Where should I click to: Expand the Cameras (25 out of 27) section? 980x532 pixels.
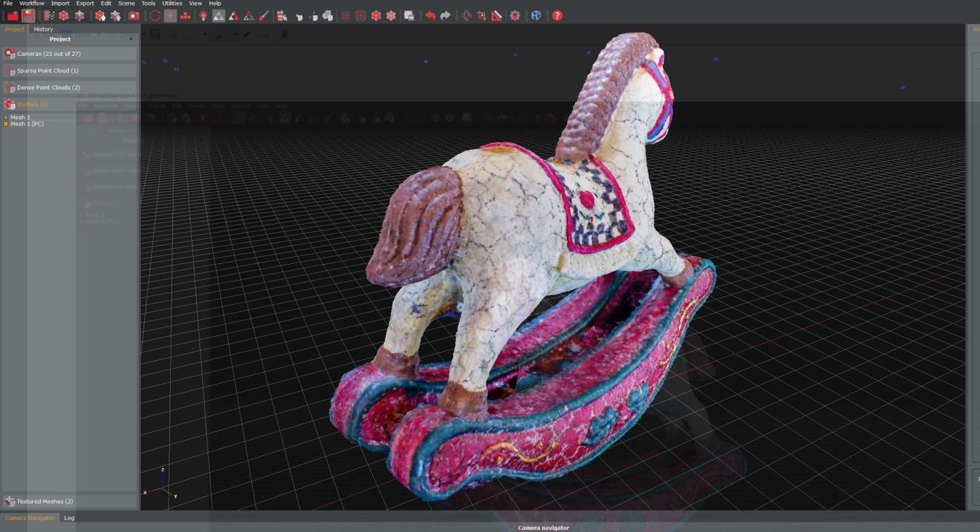pos(69,53)
